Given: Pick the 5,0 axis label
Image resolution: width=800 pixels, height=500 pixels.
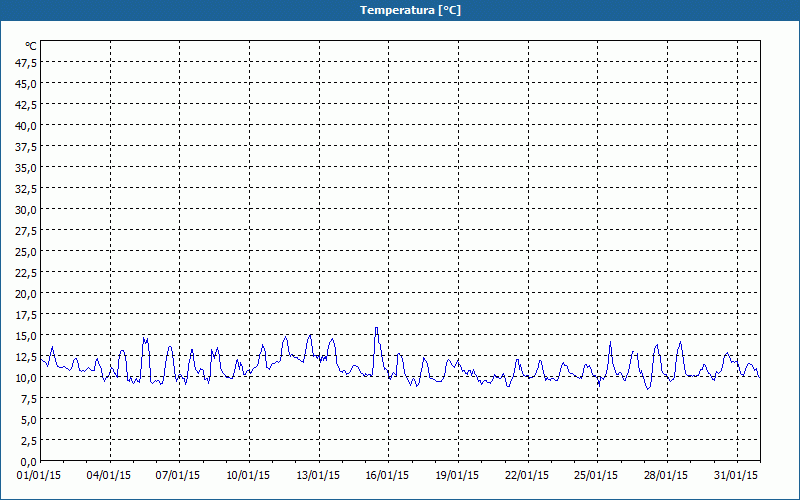Looking at the screenshot, I should tap(29, 420).
